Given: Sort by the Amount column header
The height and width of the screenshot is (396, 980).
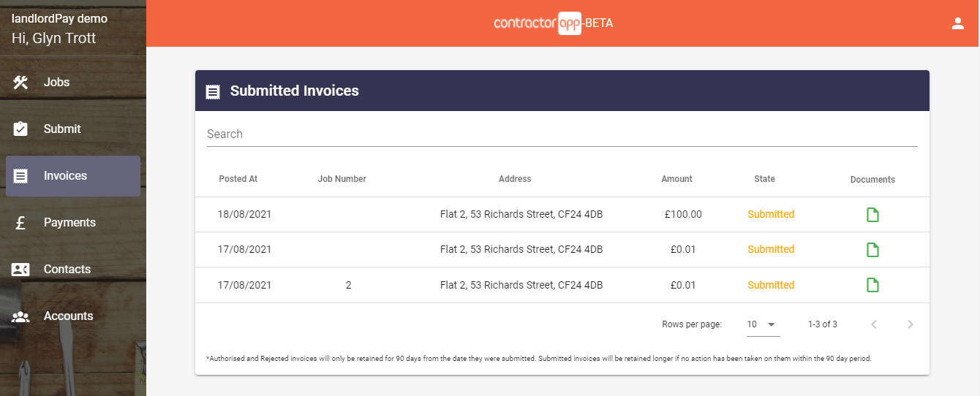Looking at the screenshot, I should [x=676, y=179].
